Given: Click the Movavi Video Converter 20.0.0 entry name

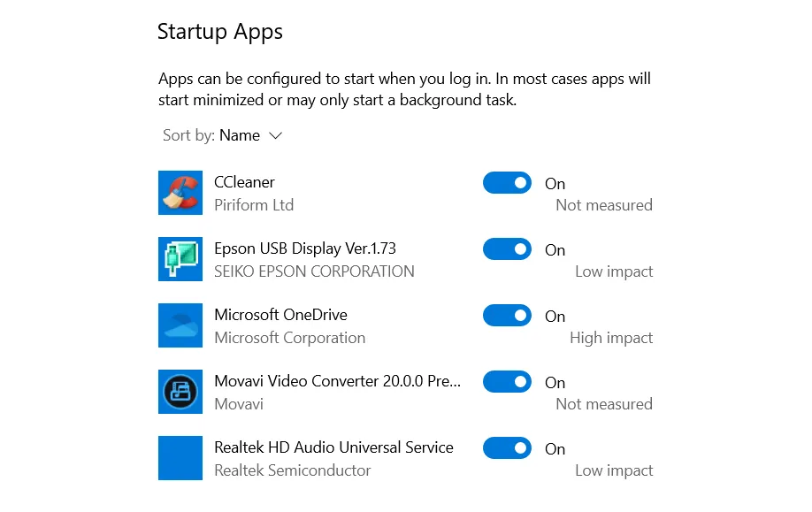Looking at the screenshot, I should pos(337,381).
